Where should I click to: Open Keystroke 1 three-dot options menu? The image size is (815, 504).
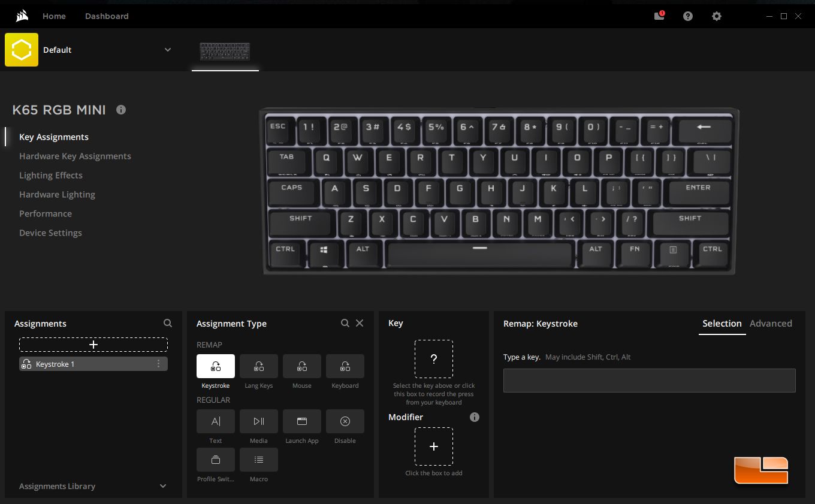coord(159,364)
